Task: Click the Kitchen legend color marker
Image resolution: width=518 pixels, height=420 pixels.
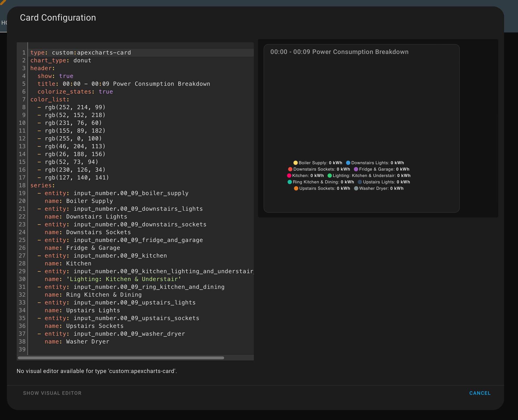Action: click(x=289, y=175)
